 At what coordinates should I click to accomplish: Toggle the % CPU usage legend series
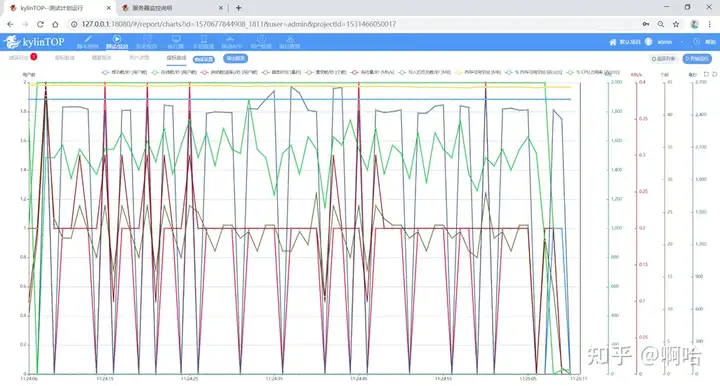[593, 73]
